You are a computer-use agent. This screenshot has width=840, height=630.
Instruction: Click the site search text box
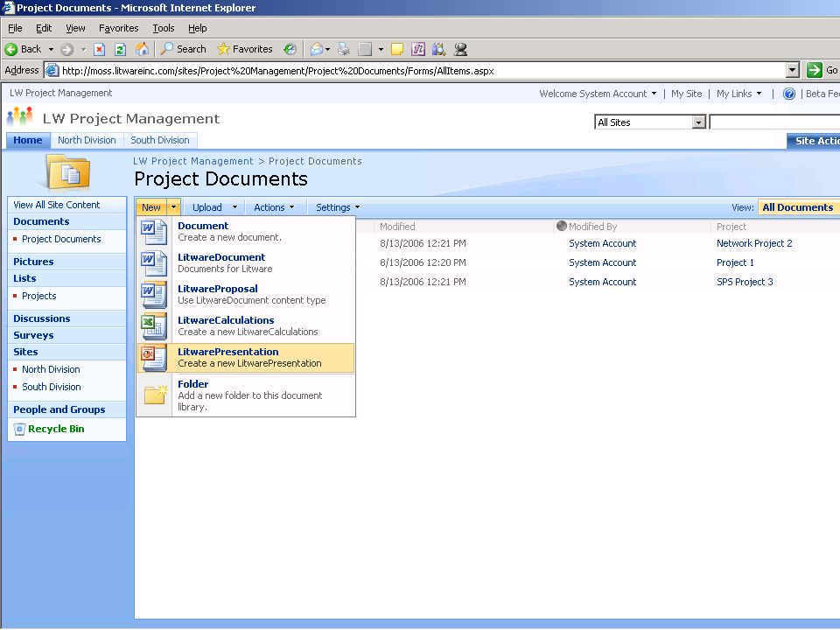tap(774, 122)
